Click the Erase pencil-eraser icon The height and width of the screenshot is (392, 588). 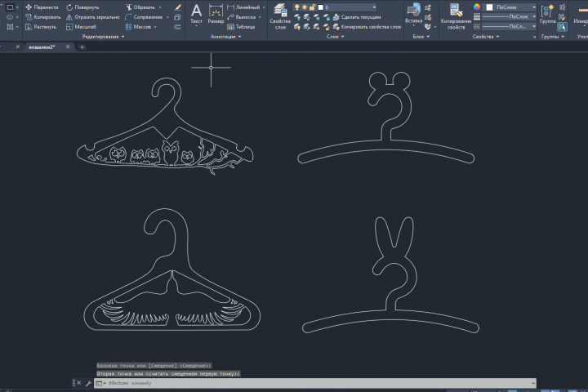tap(178, 7)
